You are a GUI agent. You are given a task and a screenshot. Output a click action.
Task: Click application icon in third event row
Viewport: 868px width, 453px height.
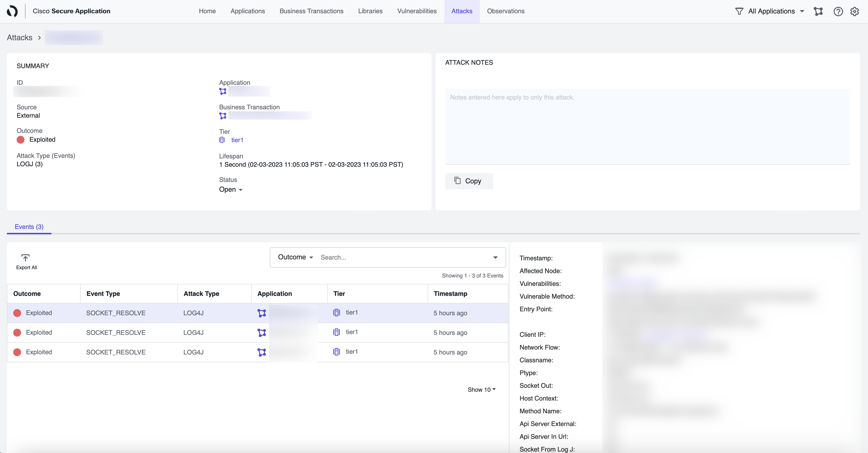(261, 352)
